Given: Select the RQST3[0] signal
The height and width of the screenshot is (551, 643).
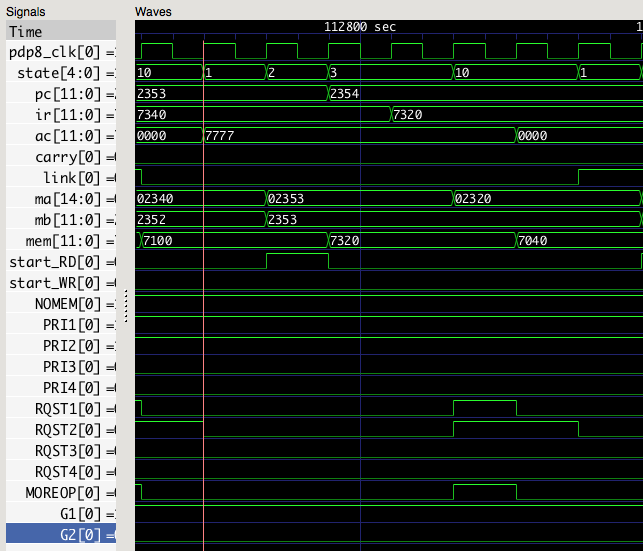Looking at the screenshot, I should pyautogui.click(x=61, y=451).
